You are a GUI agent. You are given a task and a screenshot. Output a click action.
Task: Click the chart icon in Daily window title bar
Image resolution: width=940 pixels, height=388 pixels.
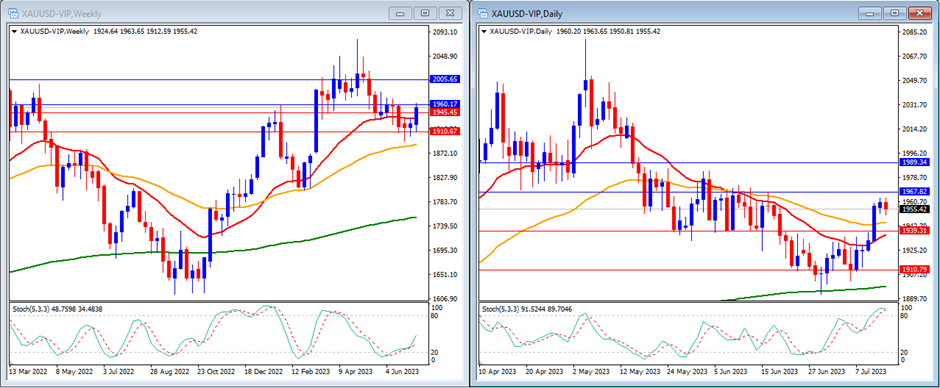[x=482, y=13]
